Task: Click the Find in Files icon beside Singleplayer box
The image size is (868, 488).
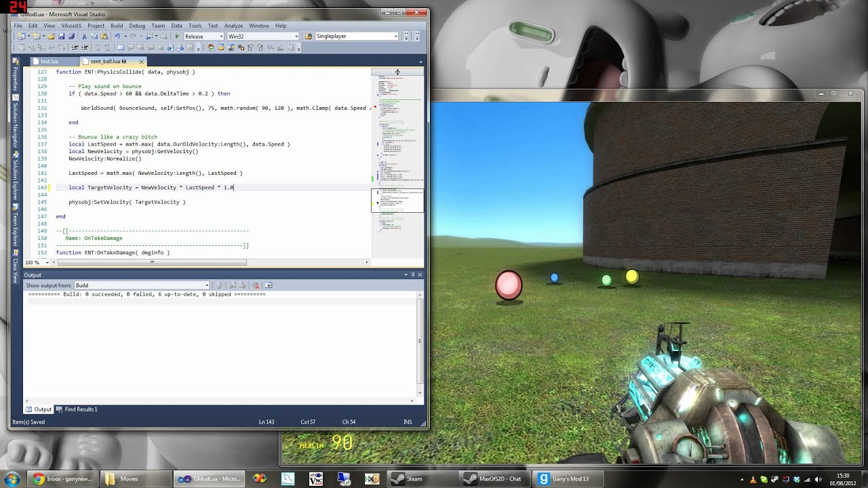Action: (309, 36)
